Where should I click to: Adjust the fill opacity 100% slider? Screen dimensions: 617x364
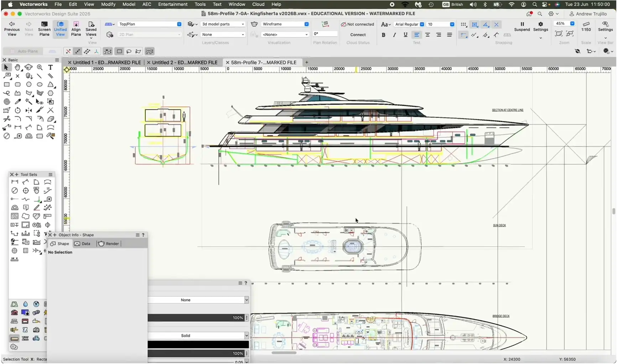196,318
